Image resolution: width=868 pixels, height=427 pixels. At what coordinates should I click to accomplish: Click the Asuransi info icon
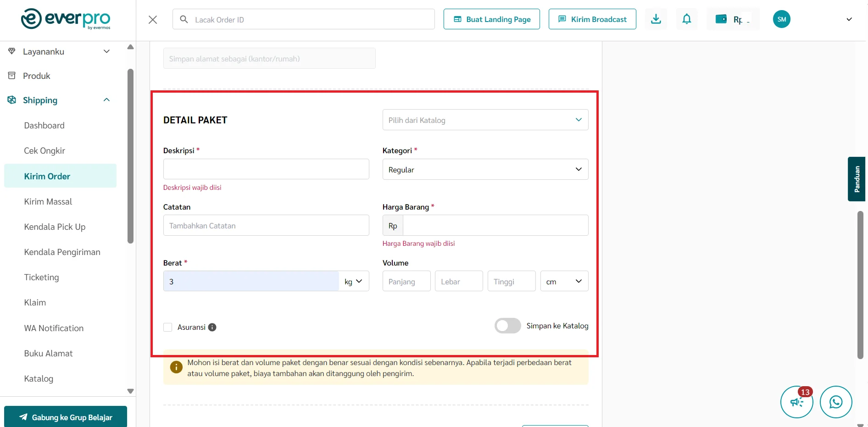coord(212,327)
